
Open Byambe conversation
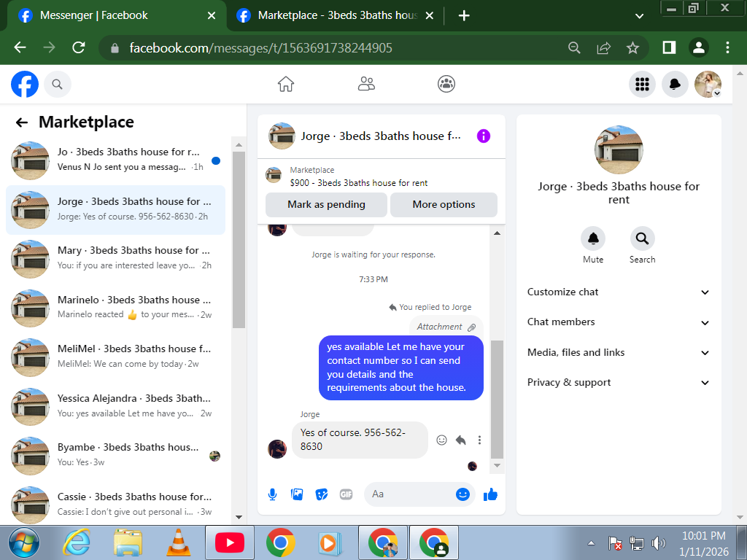coord(116,456)
